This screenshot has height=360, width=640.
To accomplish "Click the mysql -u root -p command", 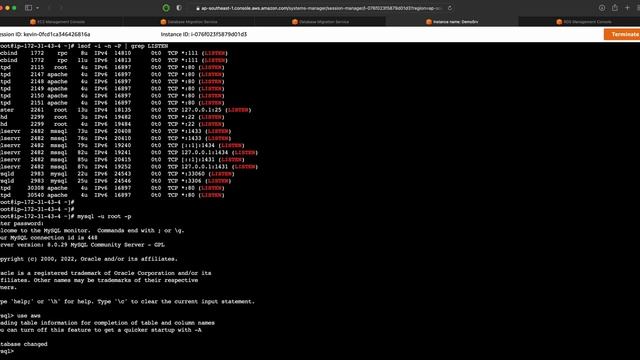I will click(104, 216).
